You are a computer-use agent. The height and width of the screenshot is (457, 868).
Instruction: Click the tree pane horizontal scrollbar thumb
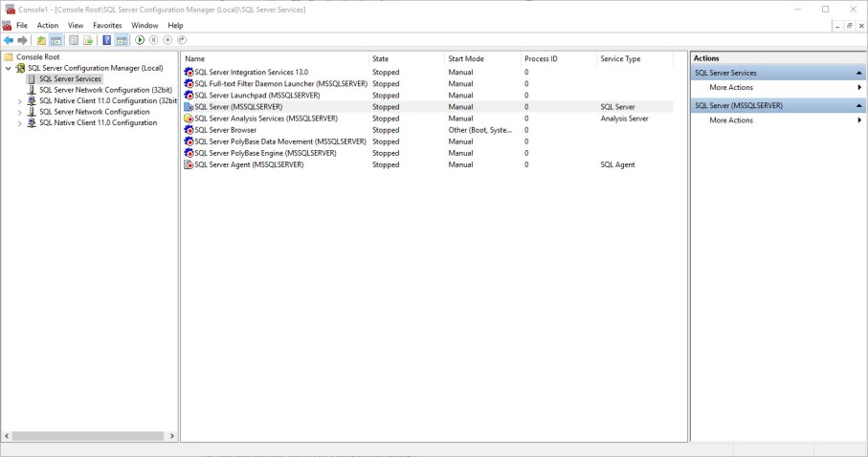[x=88, y=436]
